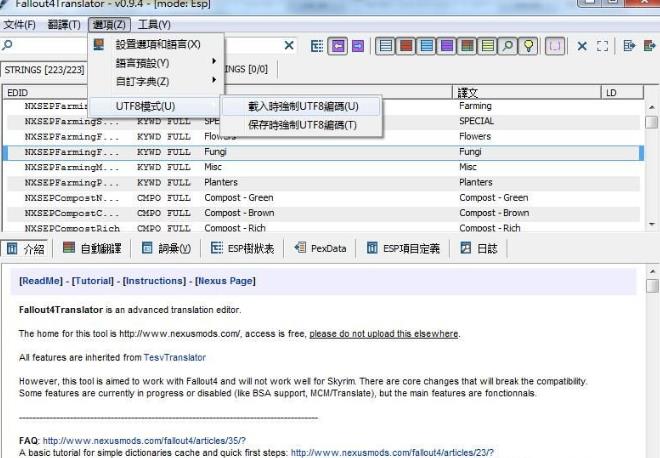Click the purple brackets toolbar icon
Screen dimensions: 660x458
[x=555, y=46]
